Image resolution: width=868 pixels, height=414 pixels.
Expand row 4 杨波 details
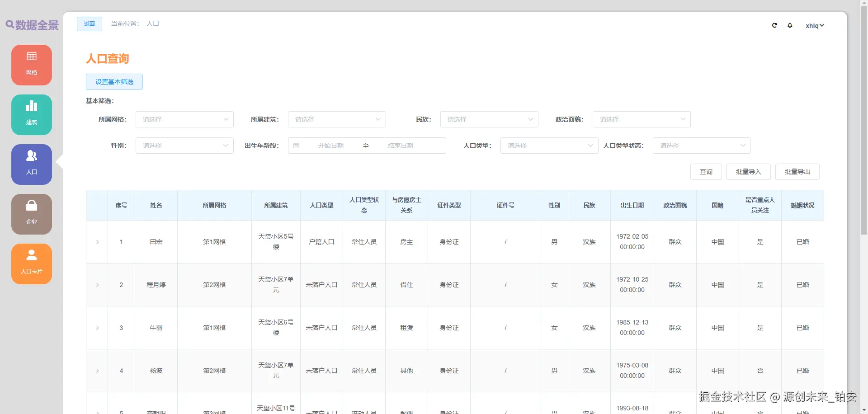tap(97, 371)
